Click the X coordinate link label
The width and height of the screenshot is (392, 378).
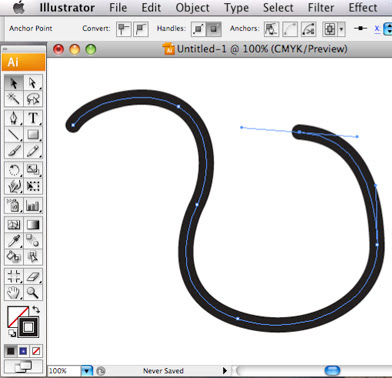click(377, 29)
